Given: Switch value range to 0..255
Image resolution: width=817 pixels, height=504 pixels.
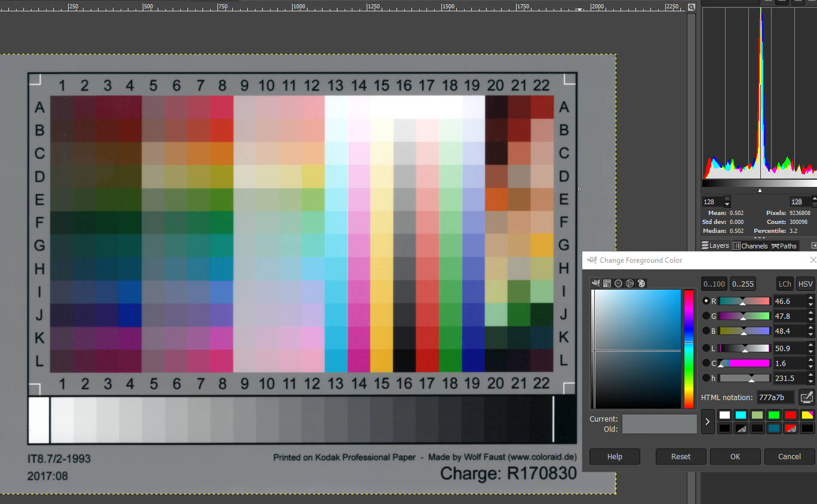Looking at the screenshot, I should point(742,283).
